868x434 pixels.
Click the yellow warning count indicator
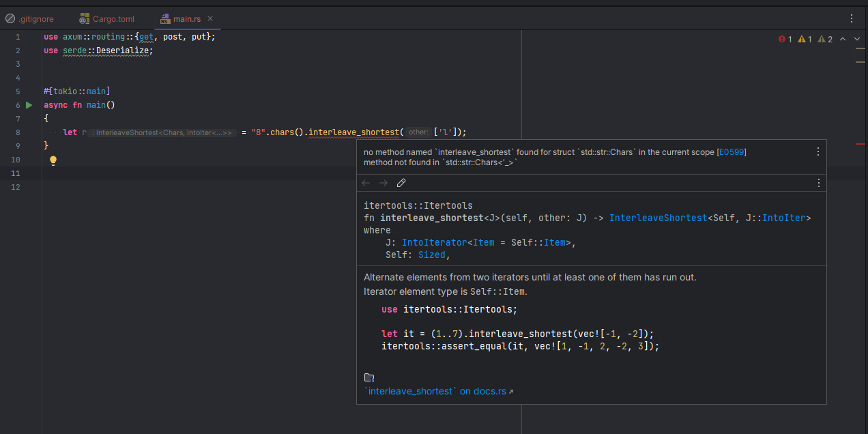pos(802,39)
